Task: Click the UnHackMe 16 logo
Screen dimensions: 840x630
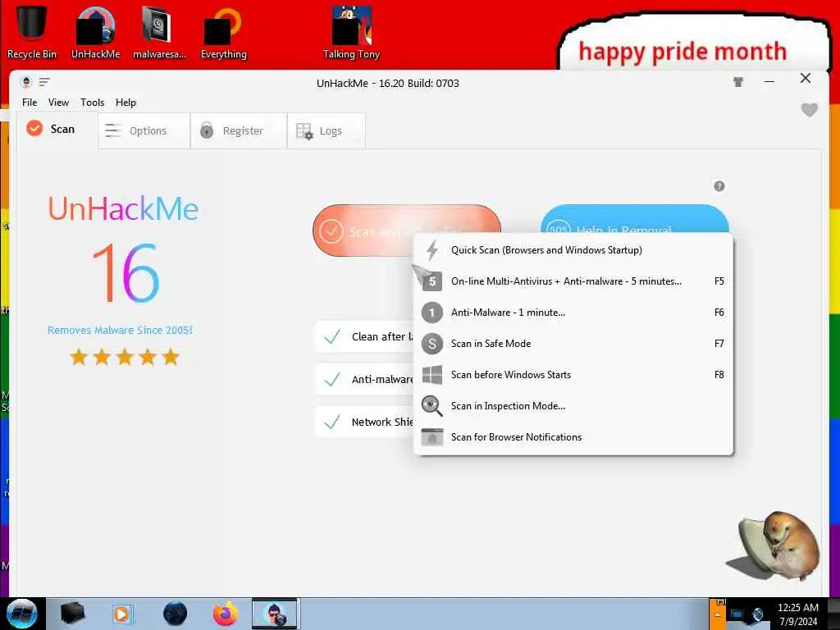Action: click(x=123, y=251)
